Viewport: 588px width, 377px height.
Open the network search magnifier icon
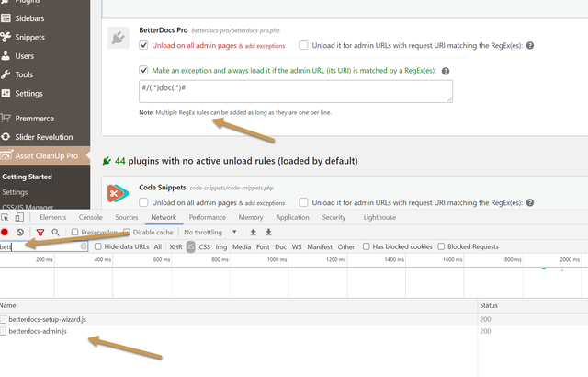point(55,233)
